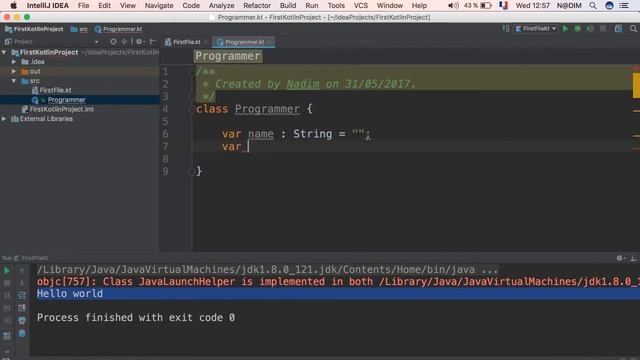The height and width of the screenshot is (360, 640).
Task: Open the Build menu
Action: (288, 5)
